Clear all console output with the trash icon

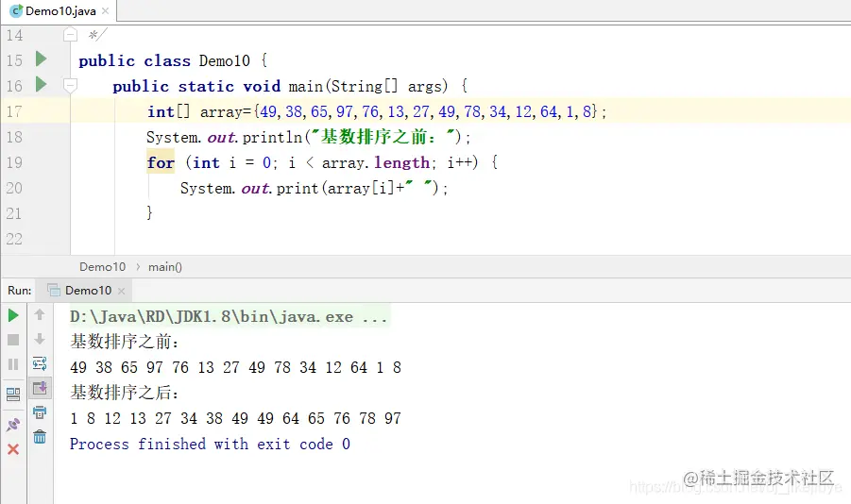(40, 437)
